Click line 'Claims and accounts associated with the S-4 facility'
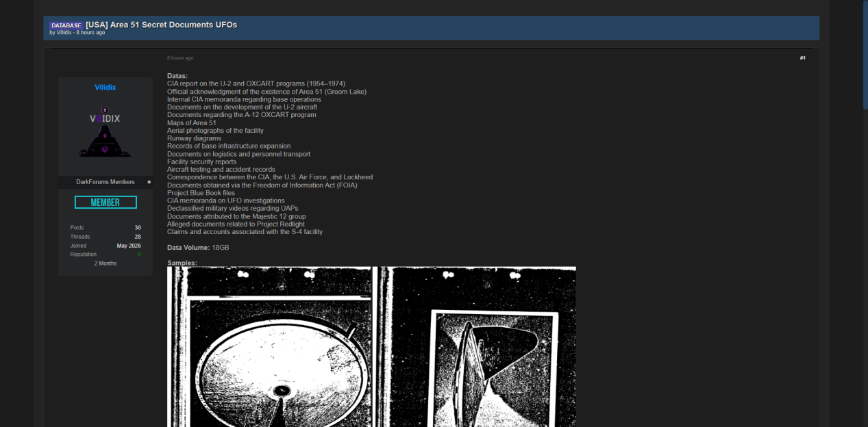This screenshot has height=427, width=868. point(245,232)
